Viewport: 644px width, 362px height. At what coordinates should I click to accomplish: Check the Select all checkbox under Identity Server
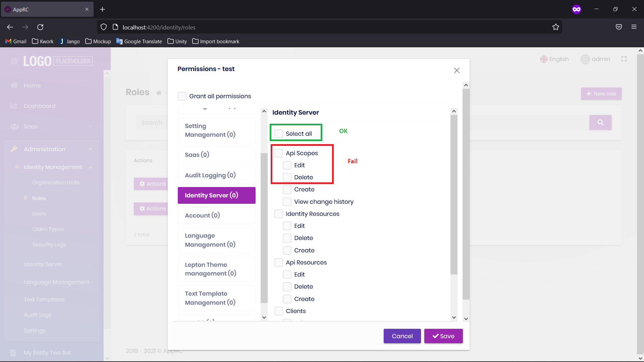pyautogui.click(x=278, y=133)
